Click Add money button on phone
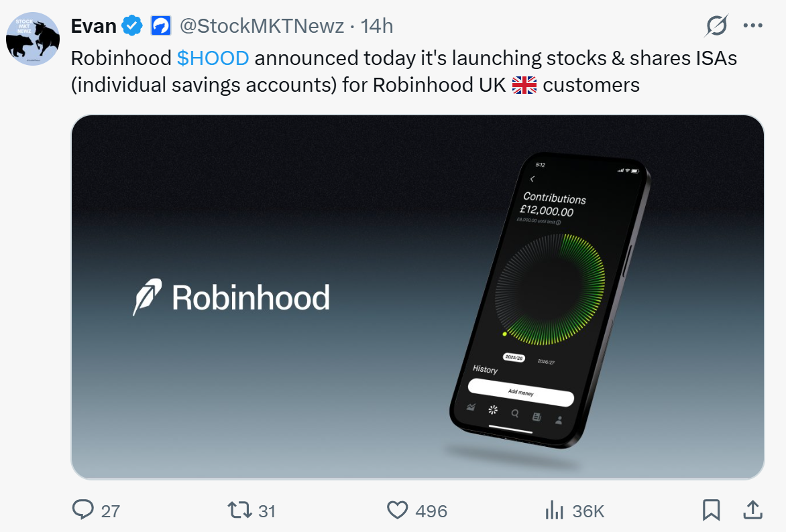The height and width of the screenshot is (532, 786). [521, 392]
